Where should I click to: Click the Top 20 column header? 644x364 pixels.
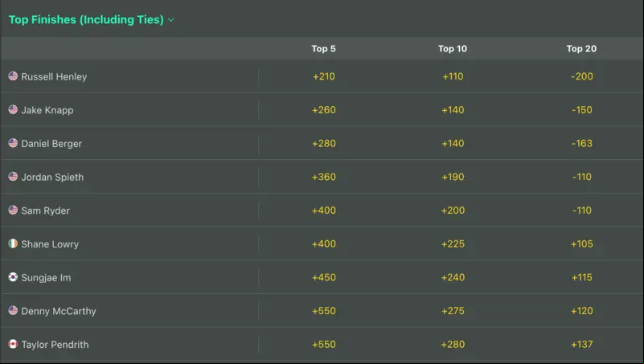581,48
